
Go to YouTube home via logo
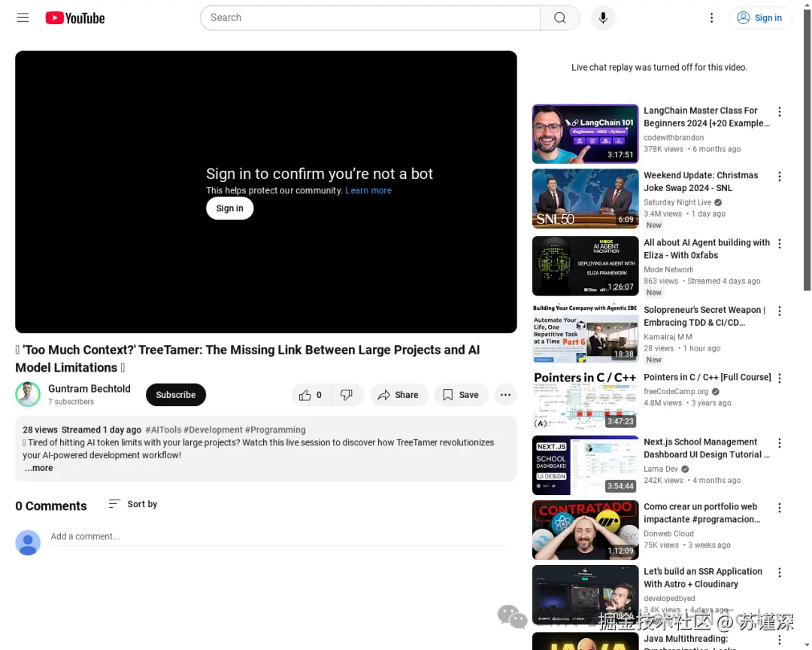pyautogui.click(x=75, y=18)
